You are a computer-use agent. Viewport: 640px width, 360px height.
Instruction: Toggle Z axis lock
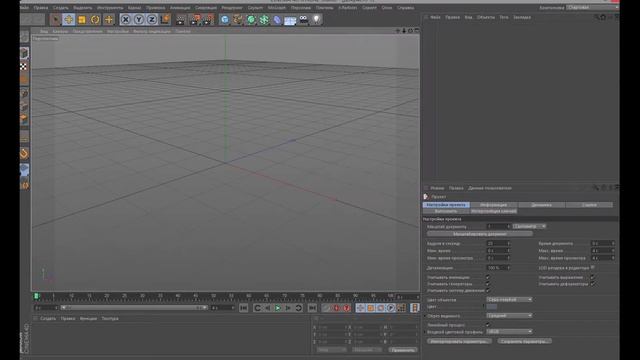152,19
